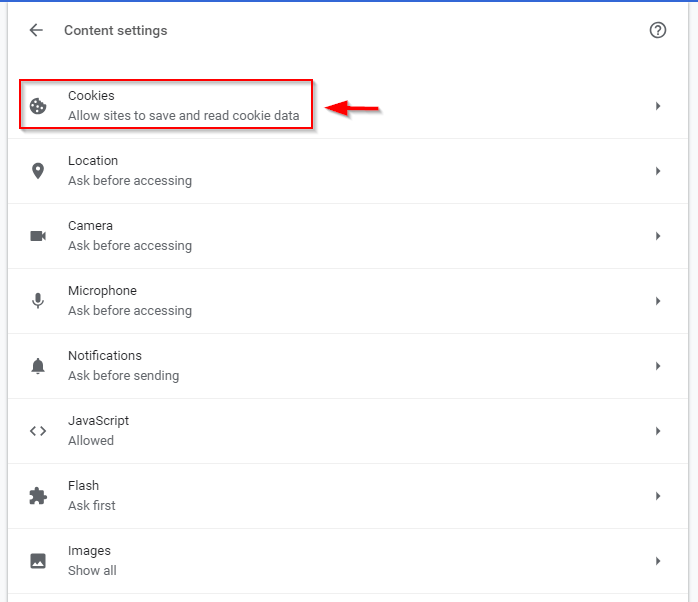Viewport: 698px width, 602px height.
Task: Click the Notifications bell icon
Action: 38,366
